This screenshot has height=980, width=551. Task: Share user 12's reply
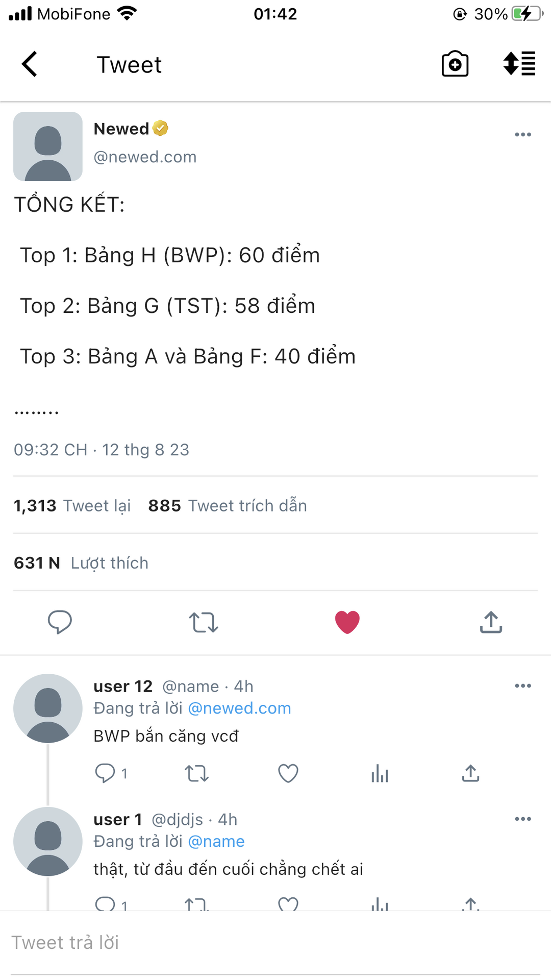tap(470, 774)
